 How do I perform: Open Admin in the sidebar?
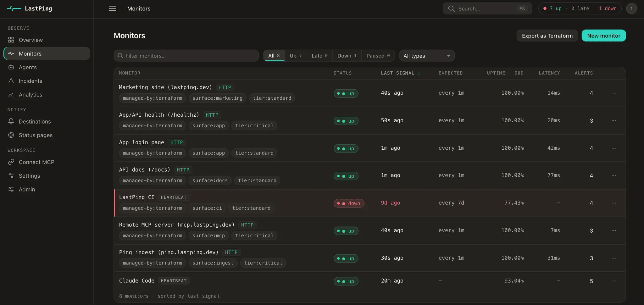point(47,189)
